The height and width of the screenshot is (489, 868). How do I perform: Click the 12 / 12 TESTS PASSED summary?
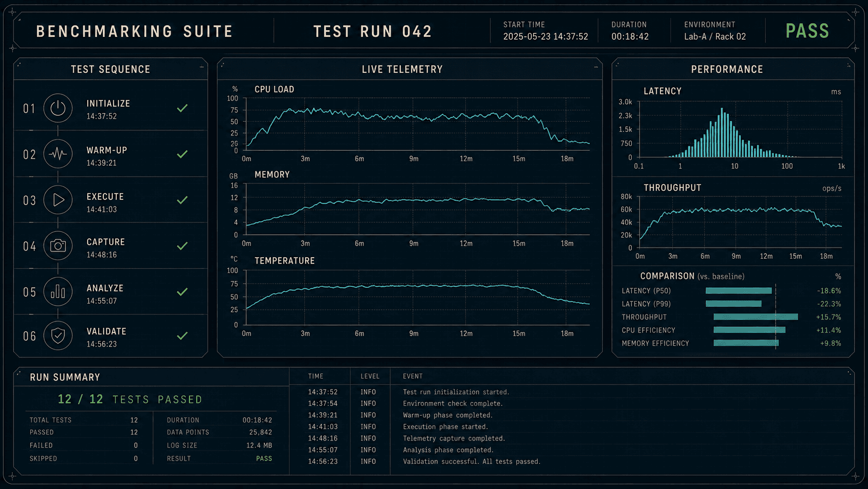tap(130, 399)
